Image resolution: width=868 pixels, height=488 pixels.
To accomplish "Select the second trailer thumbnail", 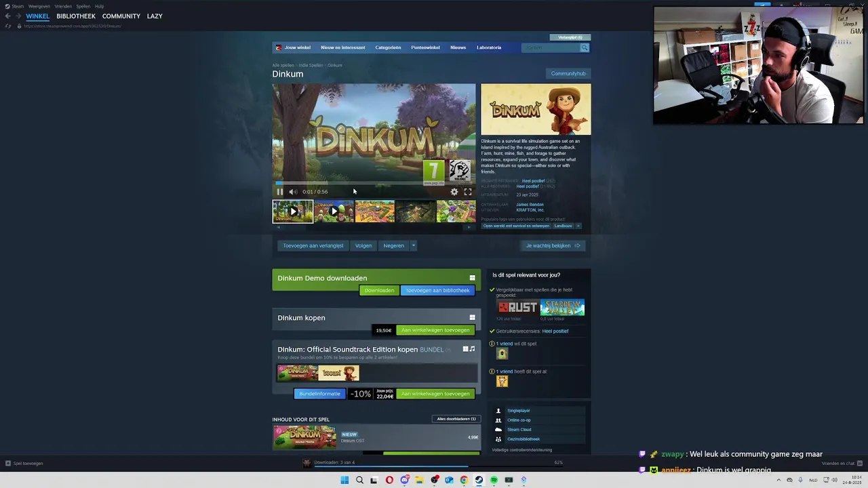I will click(x=334, y=211).
